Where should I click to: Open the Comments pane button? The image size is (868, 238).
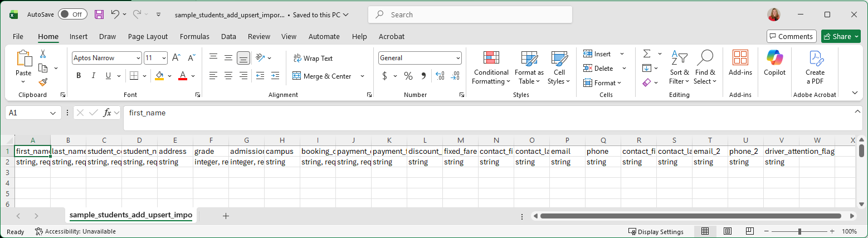pos(791,36)
